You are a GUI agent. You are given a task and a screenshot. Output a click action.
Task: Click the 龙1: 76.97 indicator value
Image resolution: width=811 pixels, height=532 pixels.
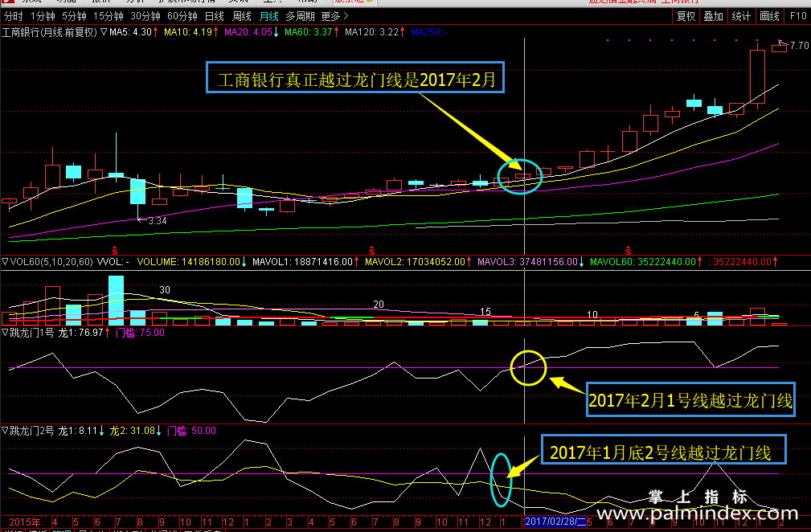(x=80, y=333)
